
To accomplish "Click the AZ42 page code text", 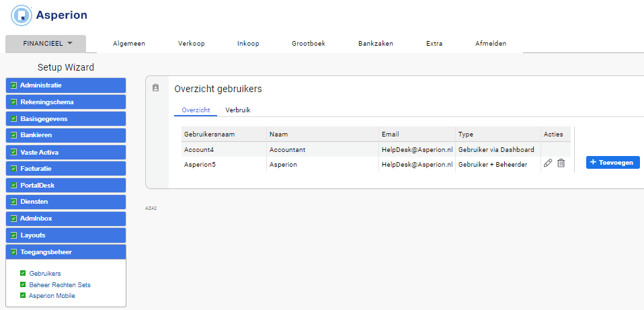I will [x=151, y=208].
